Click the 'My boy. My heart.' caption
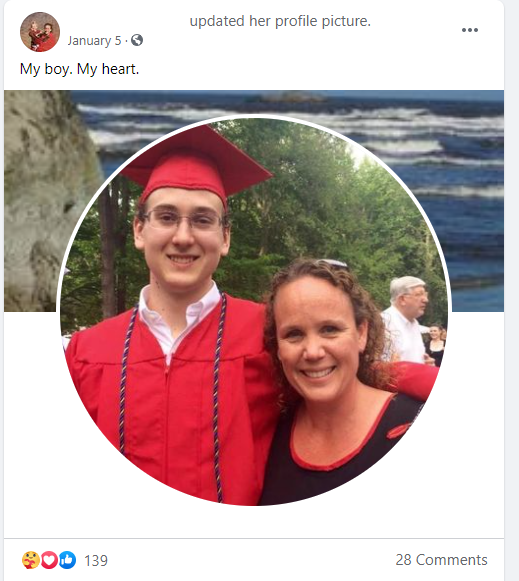 (79, 69)
